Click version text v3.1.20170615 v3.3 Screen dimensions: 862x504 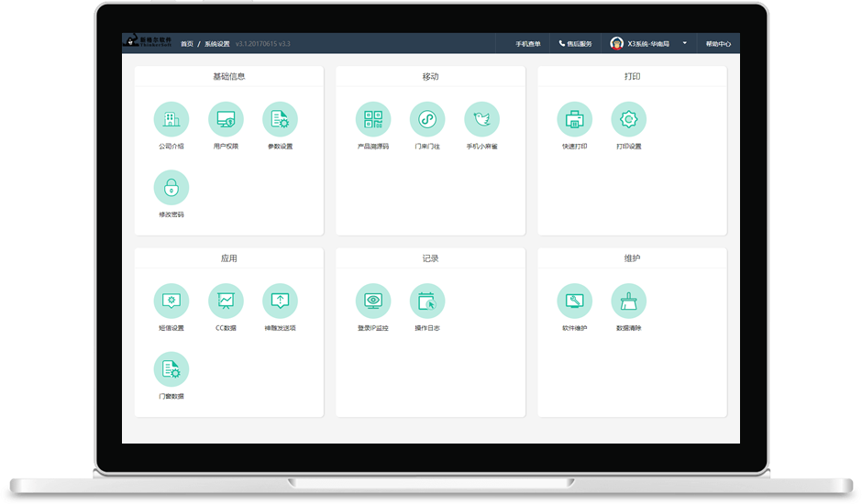coord(263,44)
